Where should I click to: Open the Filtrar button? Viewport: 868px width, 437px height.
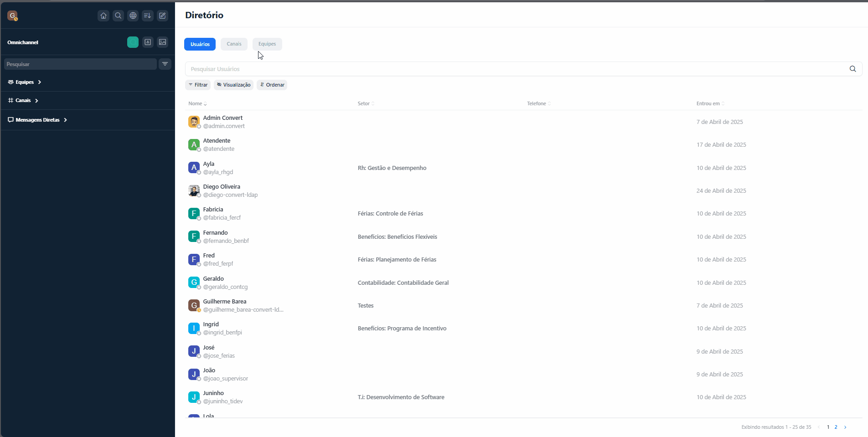point(198,85)
